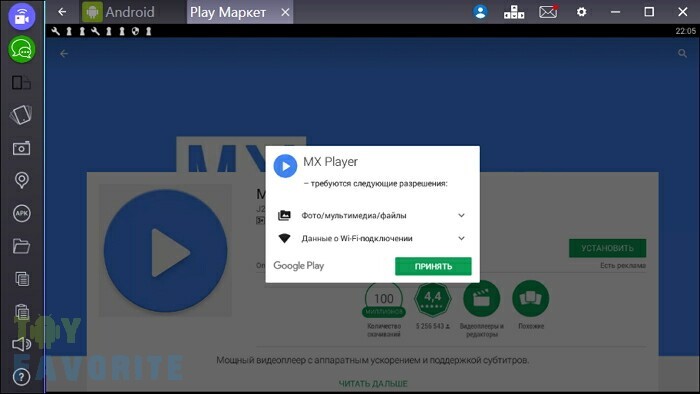Viewport: 700px width, 394px height.
Task: Open the mail envelope notifications icon
Action: pos(548,12)
